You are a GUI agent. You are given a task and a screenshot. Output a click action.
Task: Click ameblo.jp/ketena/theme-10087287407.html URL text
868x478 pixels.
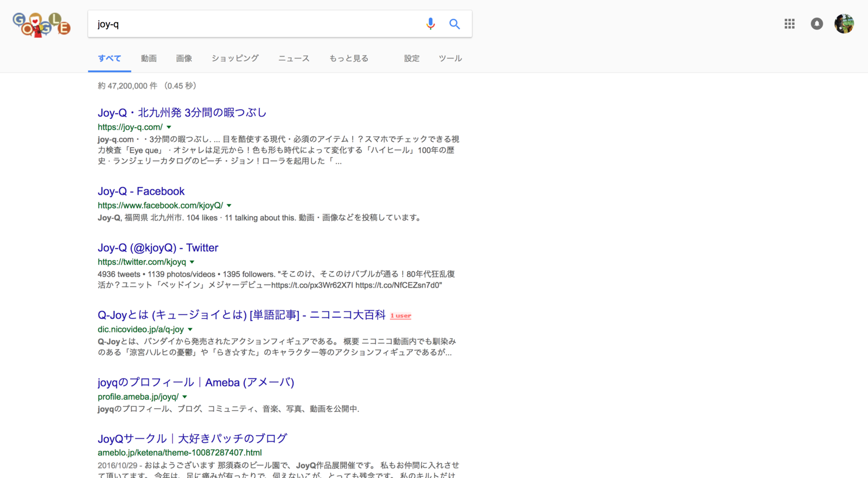click(180, 452)
